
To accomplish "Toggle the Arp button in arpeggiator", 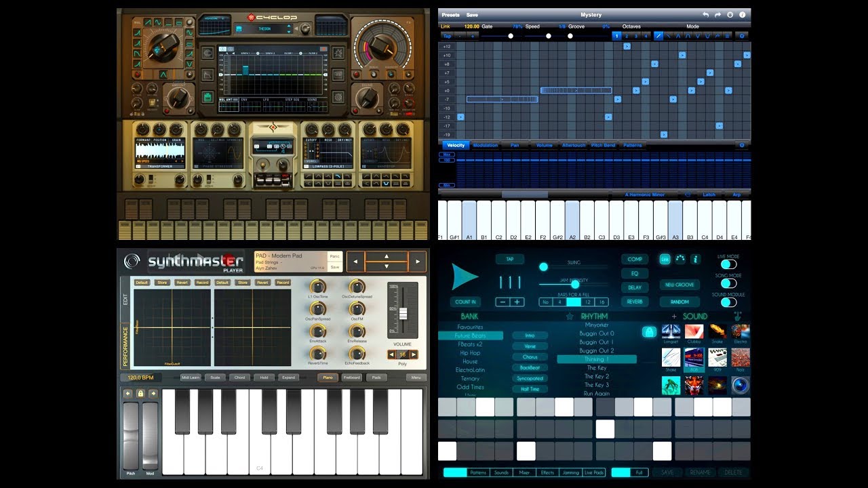I will [x=737, y=195].
